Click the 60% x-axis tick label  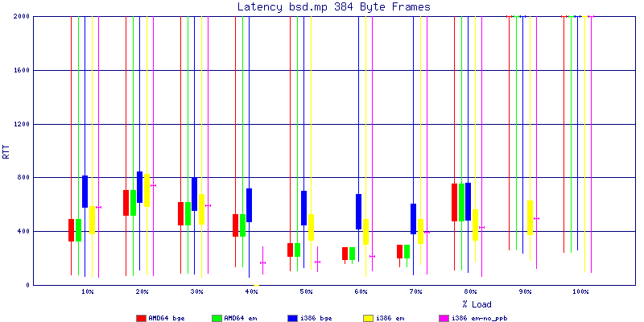pyautogui.click(x=361, y=291)
